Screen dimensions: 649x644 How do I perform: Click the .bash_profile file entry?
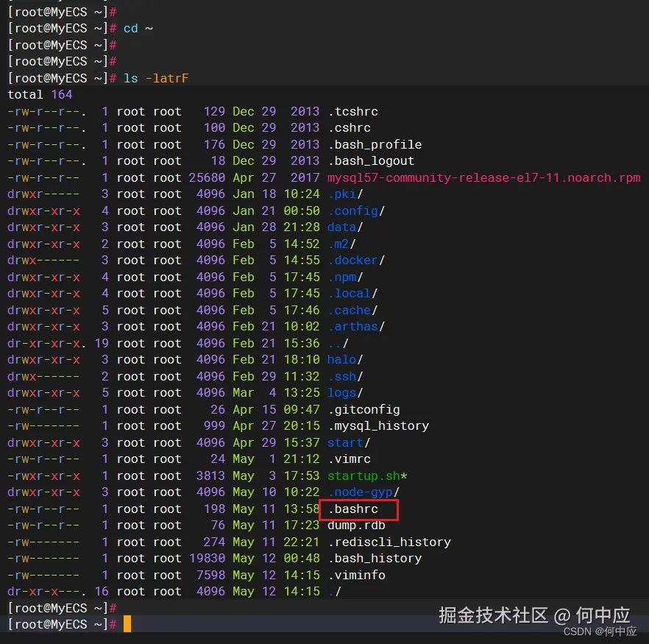pos(375,144)
